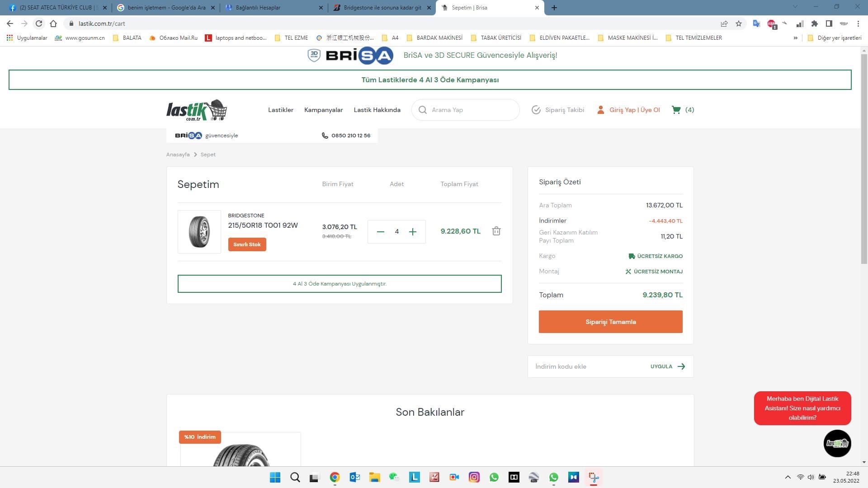Open the Lastik Hakkında menu
868x488 pixels.
coord(377,110)
